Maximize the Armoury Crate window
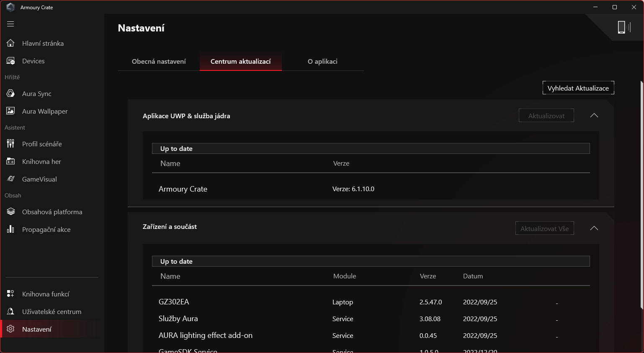The width and height of the screenshot is (644, 353). (x=615, y=7)
